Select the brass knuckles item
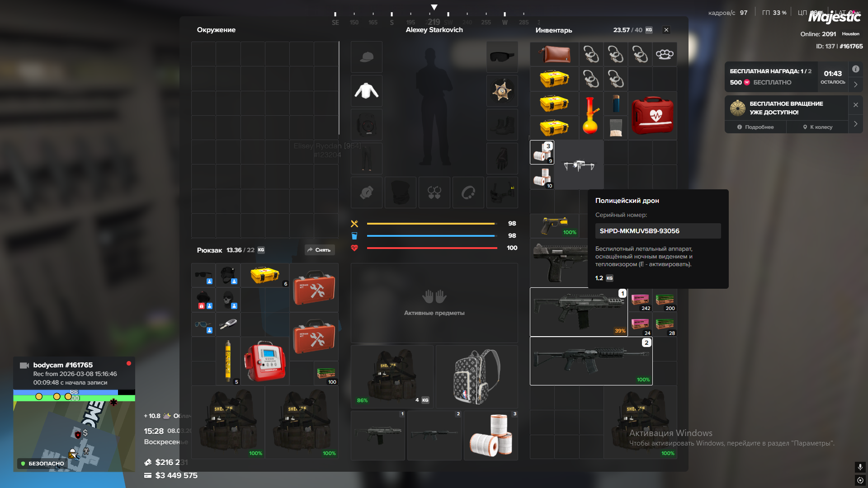 (665, 54)
